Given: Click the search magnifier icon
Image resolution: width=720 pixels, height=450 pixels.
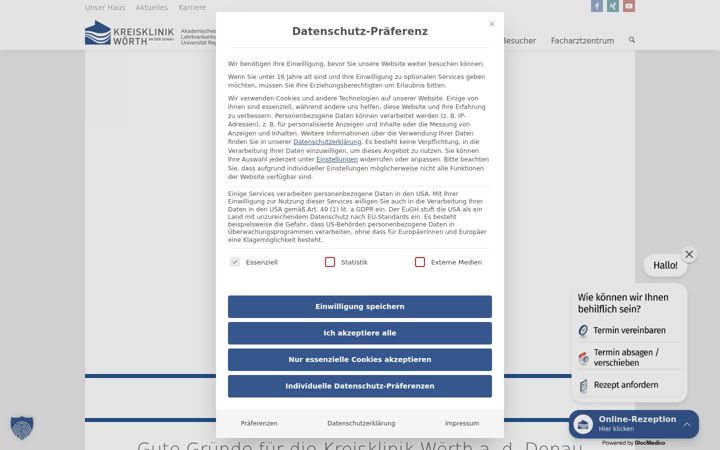Looking at the screenshot, I should [x=632, y=40].
